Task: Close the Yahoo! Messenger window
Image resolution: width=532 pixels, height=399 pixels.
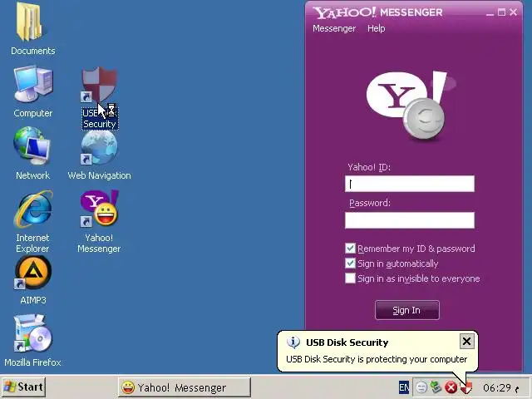Action: [x=514, y=12]
